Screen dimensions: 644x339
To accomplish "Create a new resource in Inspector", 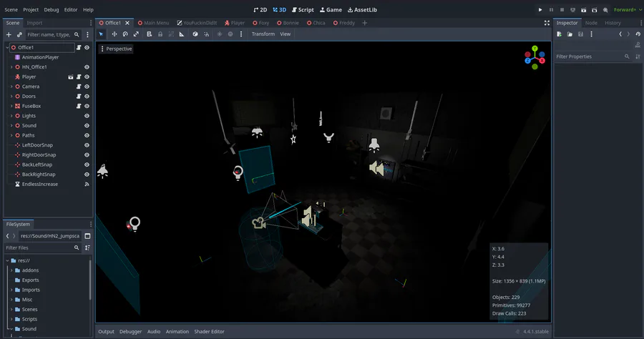I will (559, 34).
